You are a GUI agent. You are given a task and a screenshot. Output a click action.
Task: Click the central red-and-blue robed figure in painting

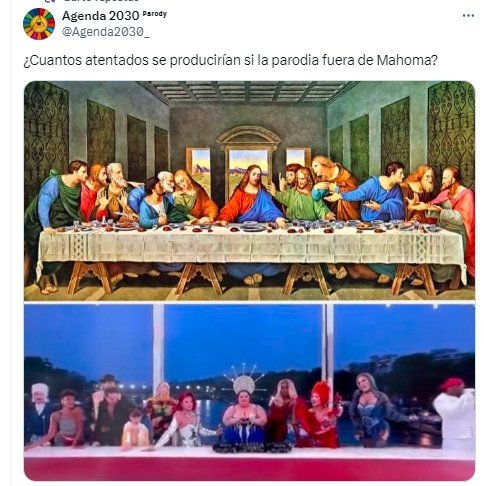(x=252, y=196)
